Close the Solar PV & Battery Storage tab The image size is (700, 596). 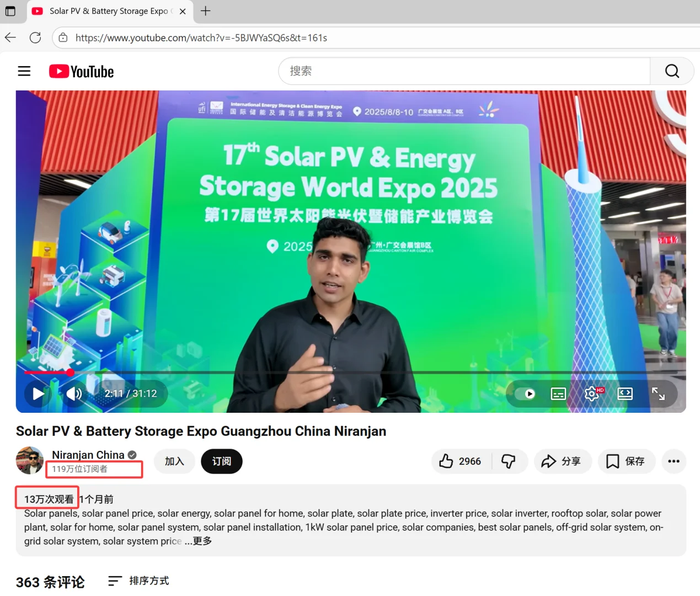(x=183, y=11)
